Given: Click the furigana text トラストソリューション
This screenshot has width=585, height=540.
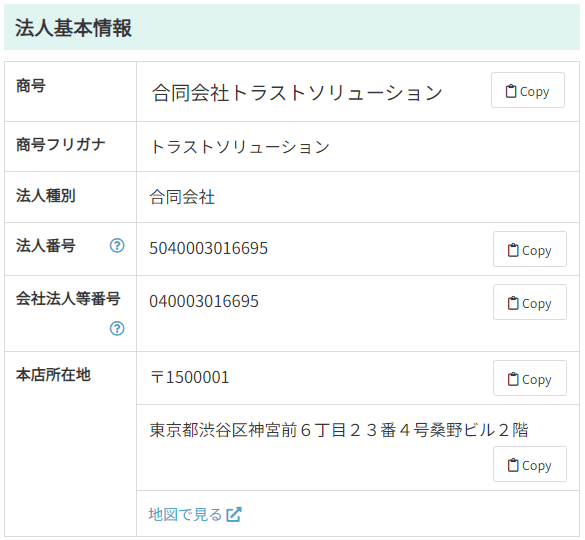Looking at the screenshot, I should (x=240, y=147).
